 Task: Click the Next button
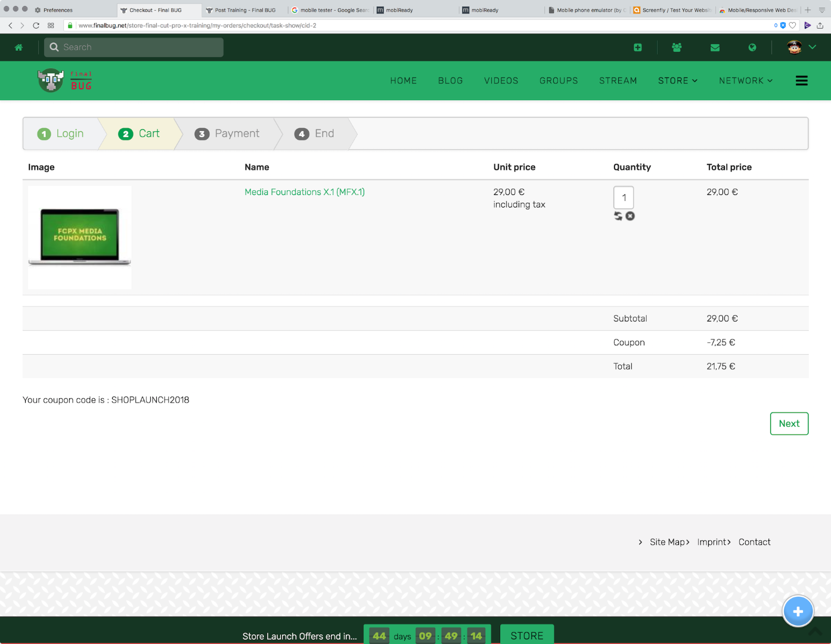point(789,423)
